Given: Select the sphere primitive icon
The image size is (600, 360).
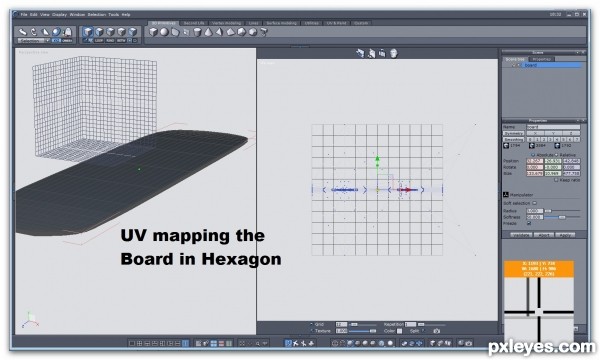Looking at the screenshot, I should [164, 32].
